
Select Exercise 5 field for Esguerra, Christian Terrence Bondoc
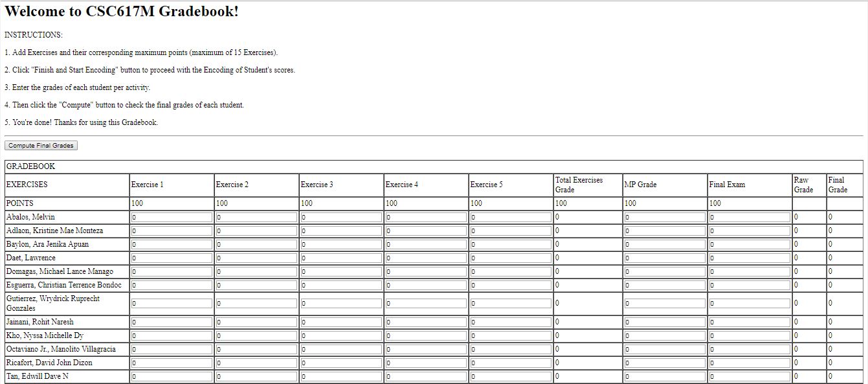point(511,286)
